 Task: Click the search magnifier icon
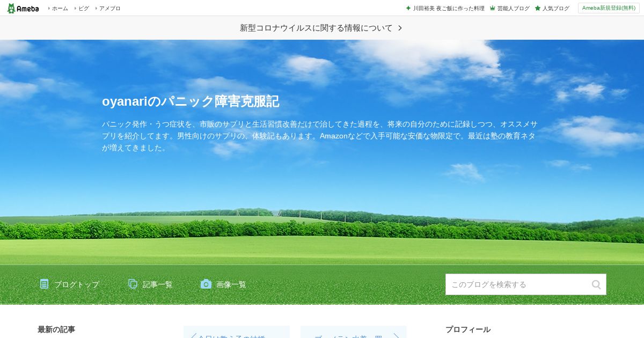click(x=596, y=284)
